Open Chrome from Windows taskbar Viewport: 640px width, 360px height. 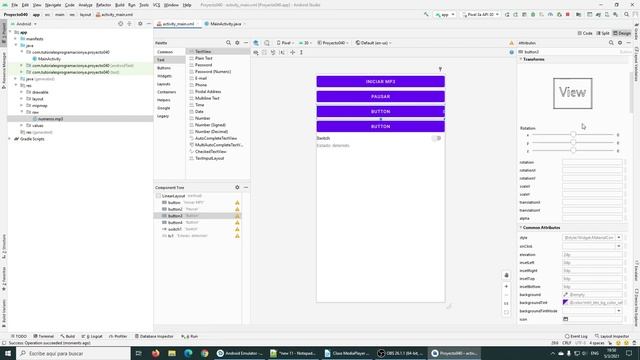click(x=204, y=353)
